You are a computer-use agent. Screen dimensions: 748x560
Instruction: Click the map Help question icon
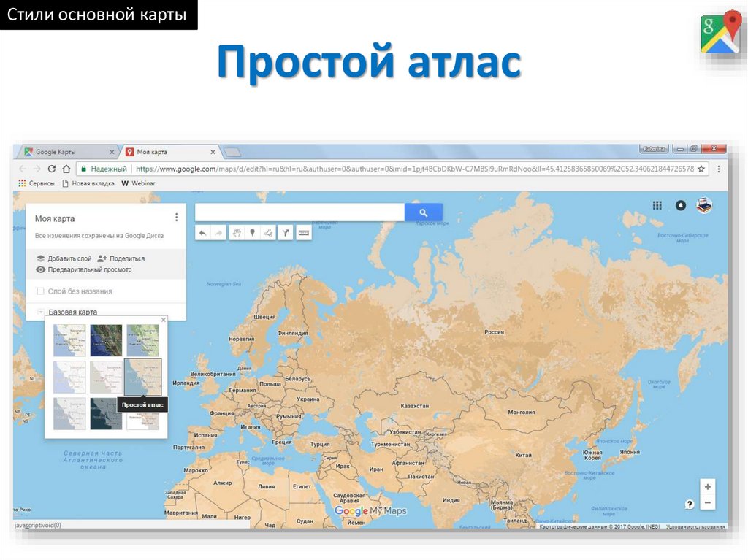click(x=690, y=505)
